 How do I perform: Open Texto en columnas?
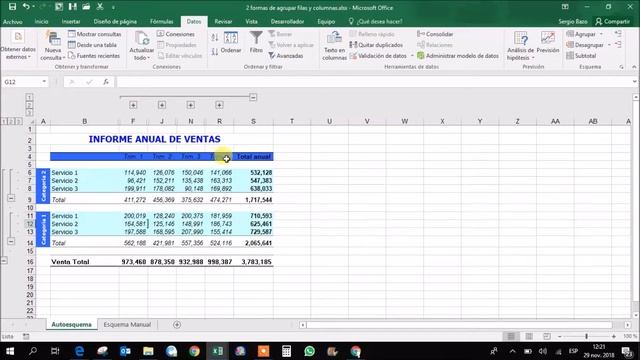pos(334,46)
